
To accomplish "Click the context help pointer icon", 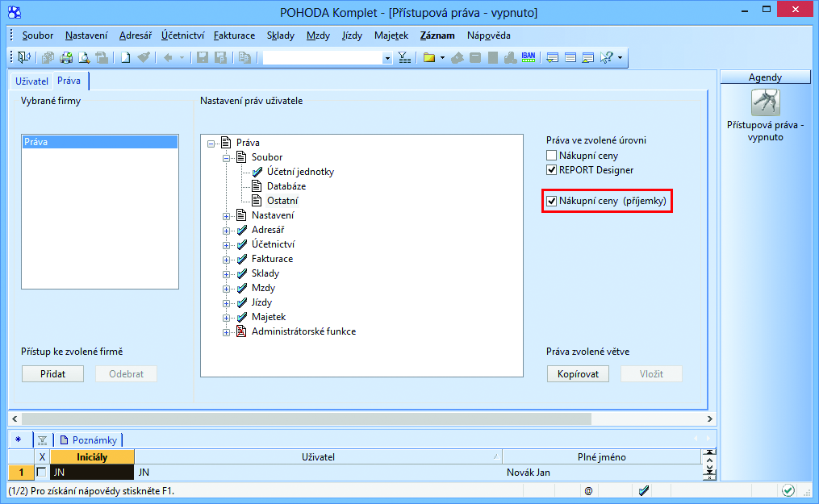I will (x=606, y=57).
